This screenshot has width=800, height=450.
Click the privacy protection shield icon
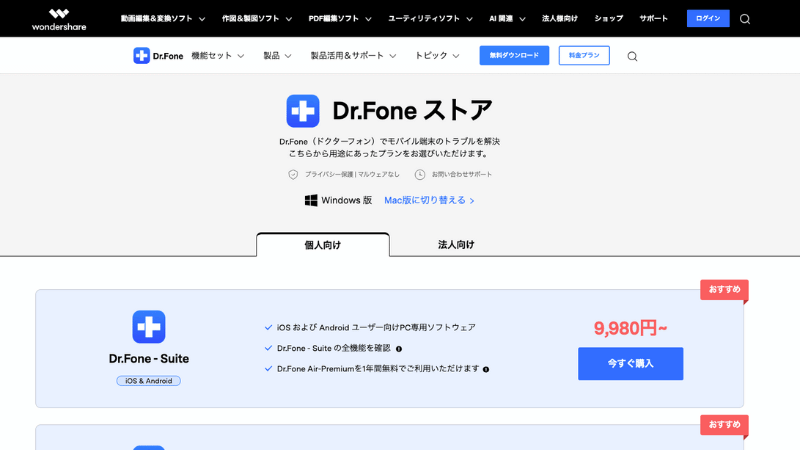(293, 174)
